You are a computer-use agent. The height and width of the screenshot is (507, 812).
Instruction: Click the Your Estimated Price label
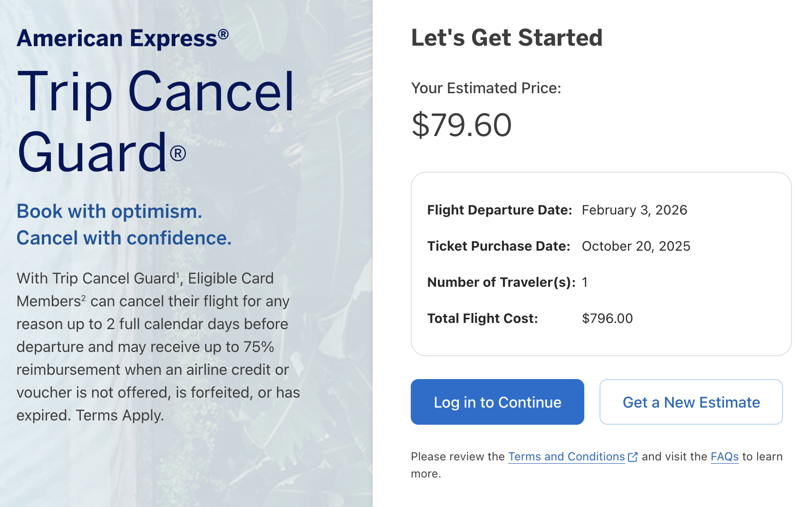[486, 88]
